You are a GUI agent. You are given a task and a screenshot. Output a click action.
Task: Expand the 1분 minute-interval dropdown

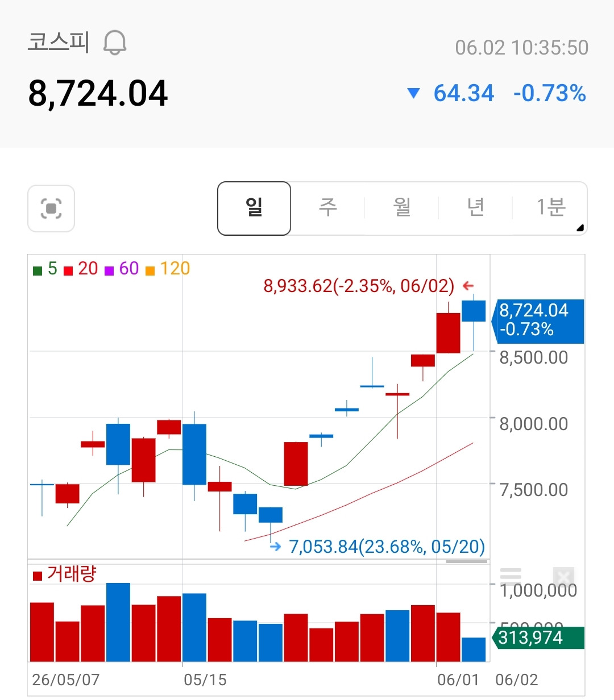550,207
